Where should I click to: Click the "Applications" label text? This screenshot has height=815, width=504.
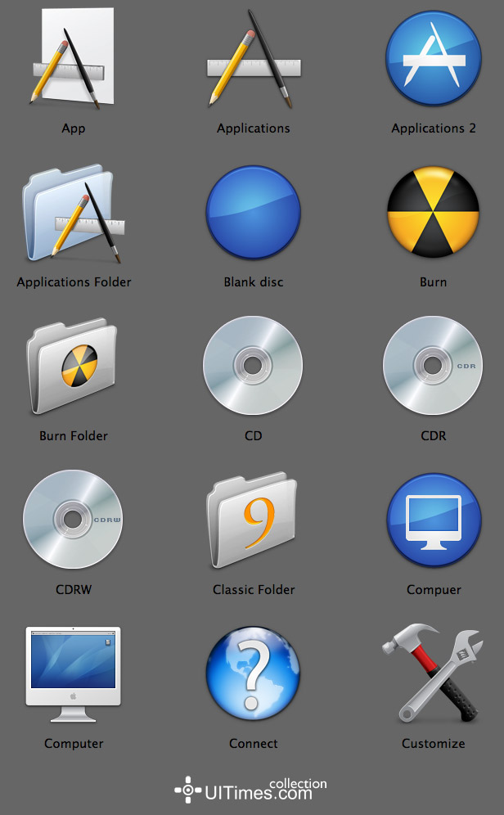(254, 129)
